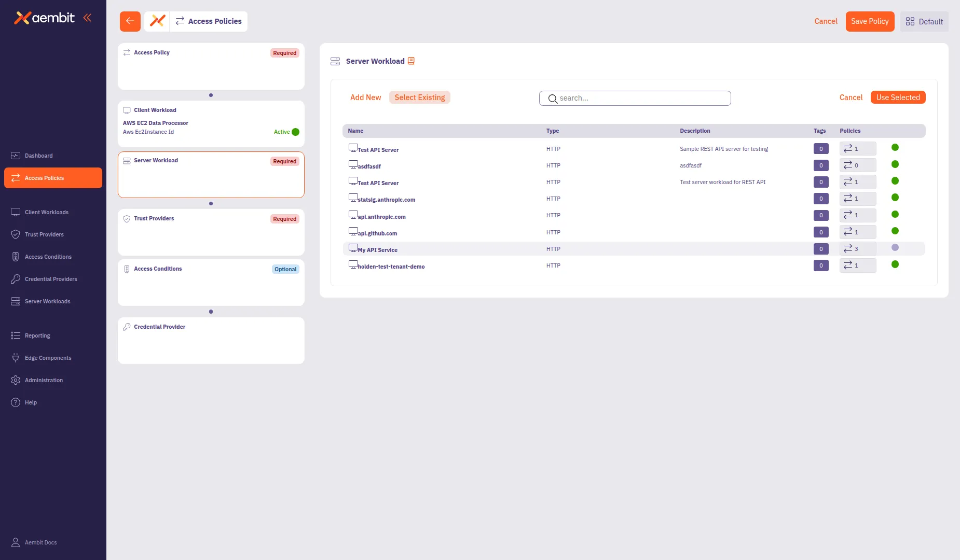Click the green status dot for Test API Server
This screenshot has width=960, height=560.
click(894, 147)
